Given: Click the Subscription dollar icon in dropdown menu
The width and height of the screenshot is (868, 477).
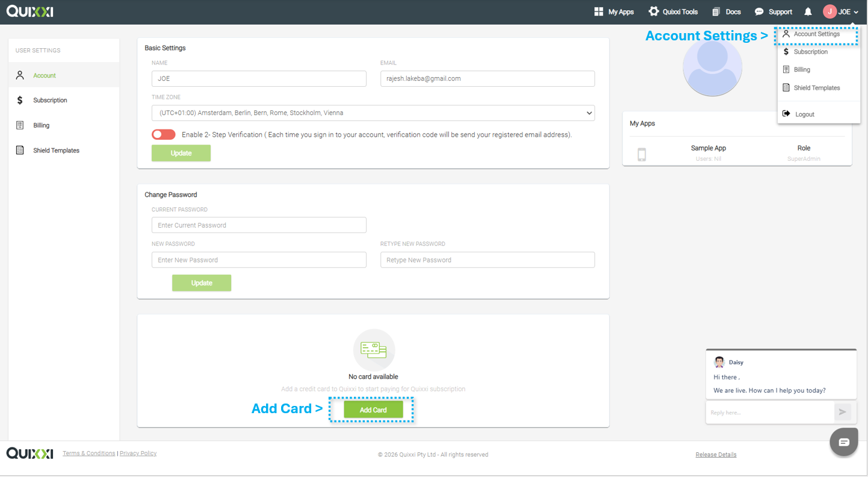Looking at the screenshot, I should point(786,52).
